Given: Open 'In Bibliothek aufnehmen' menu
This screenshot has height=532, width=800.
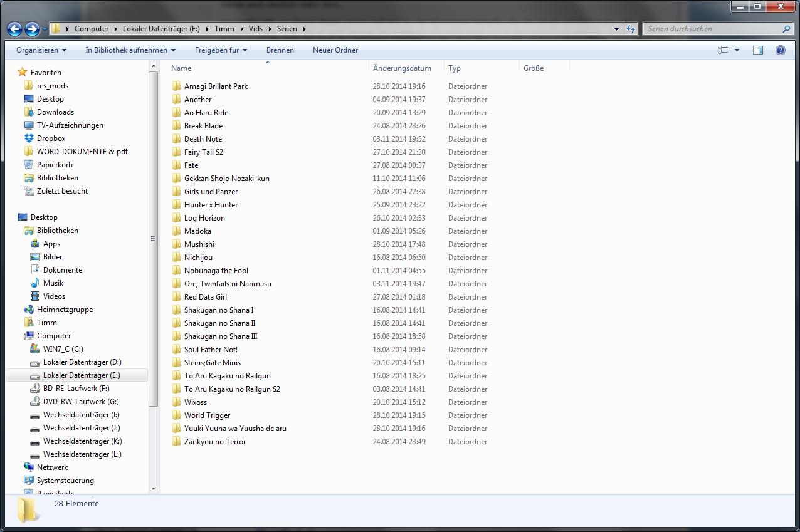Looking at the screenshot, I should [x=130, y=50].
